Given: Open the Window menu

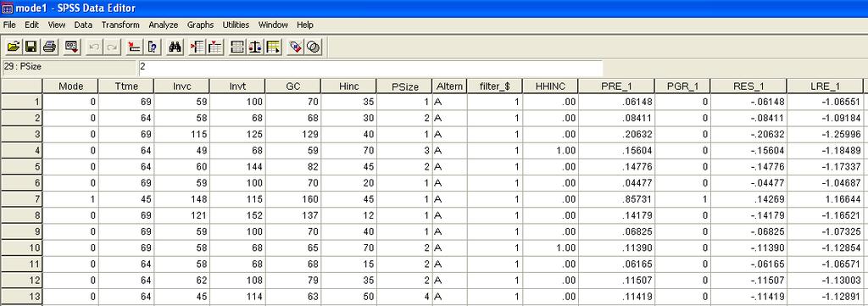Looking at the screenshot, I should (x=273, y=25).
